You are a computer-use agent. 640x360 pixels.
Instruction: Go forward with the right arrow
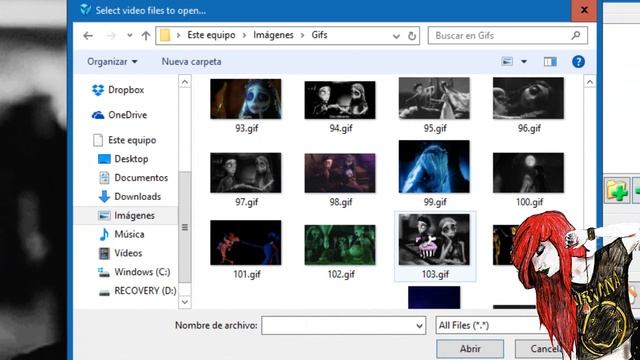(111, 36)
